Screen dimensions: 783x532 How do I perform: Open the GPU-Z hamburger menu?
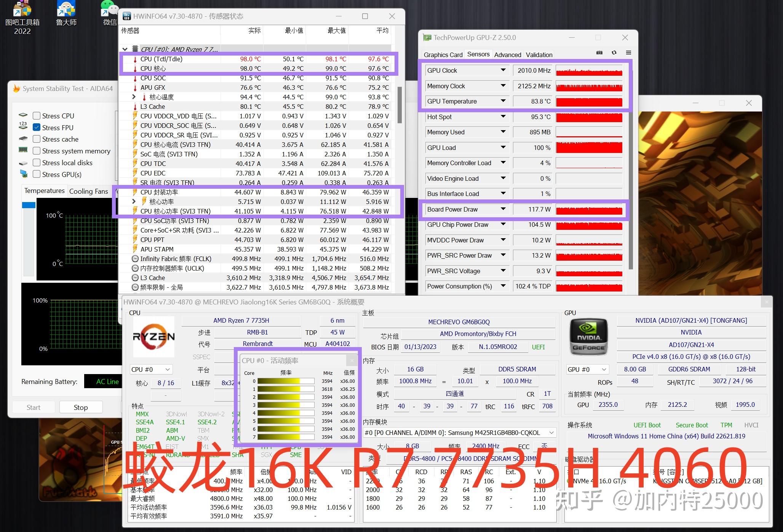coord(628,53)
